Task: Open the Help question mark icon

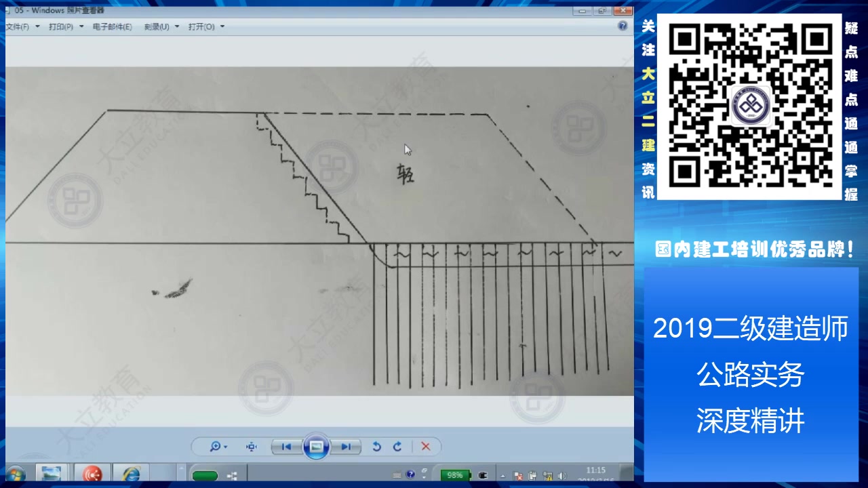Action: (623, 26)
